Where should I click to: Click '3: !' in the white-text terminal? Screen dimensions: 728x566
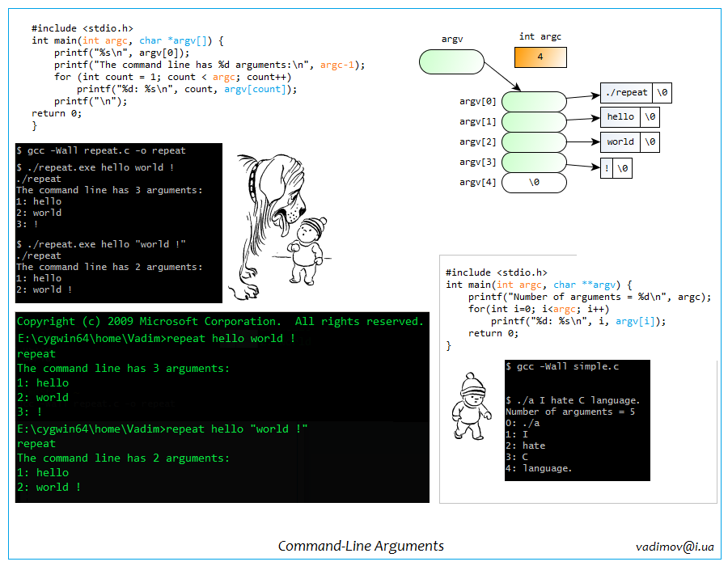27,224
